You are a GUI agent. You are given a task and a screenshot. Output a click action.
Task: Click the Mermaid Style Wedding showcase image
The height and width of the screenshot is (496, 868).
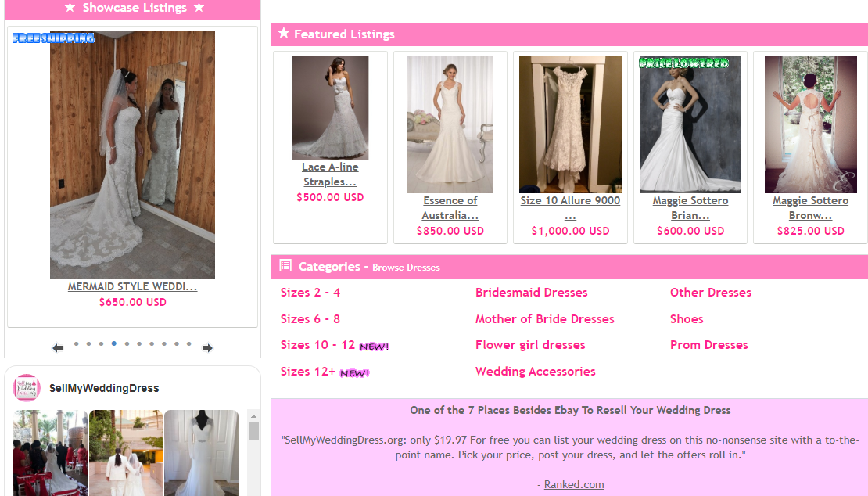coord(132,155)
